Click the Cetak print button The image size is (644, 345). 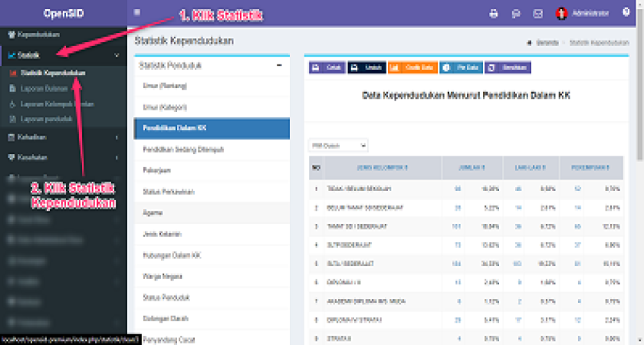point(327,67)
